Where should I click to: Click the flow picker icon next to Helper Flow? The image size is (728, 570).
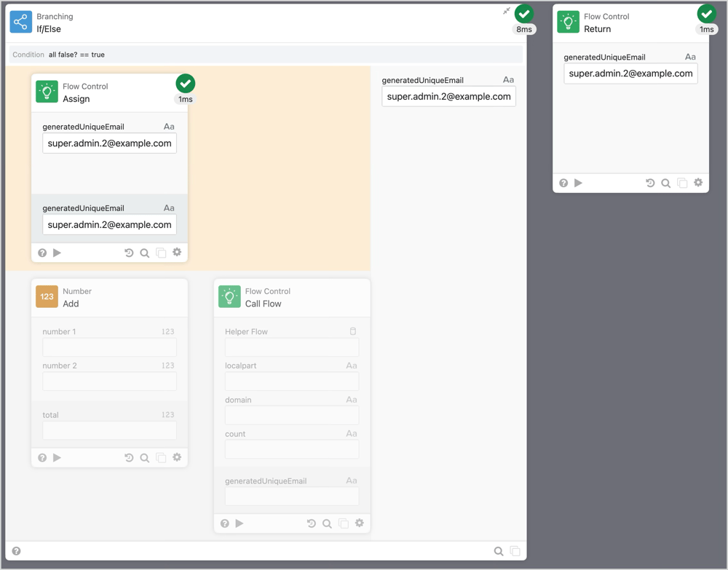(352, 330)
